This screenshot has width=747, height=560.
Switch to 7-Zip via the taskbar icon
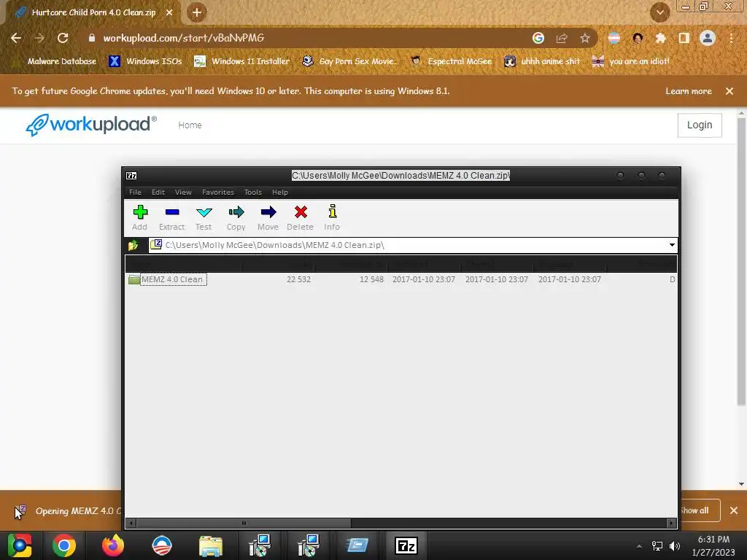(406, 545)
